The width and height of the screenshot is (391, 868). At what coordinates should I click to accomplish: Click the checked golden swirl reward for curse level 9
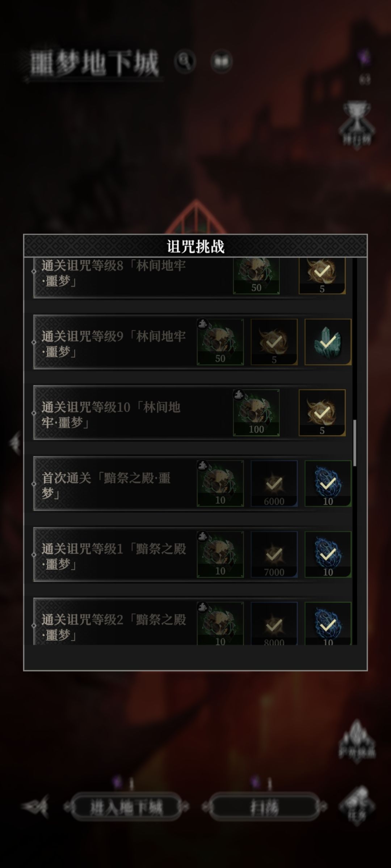coord(274,342)
